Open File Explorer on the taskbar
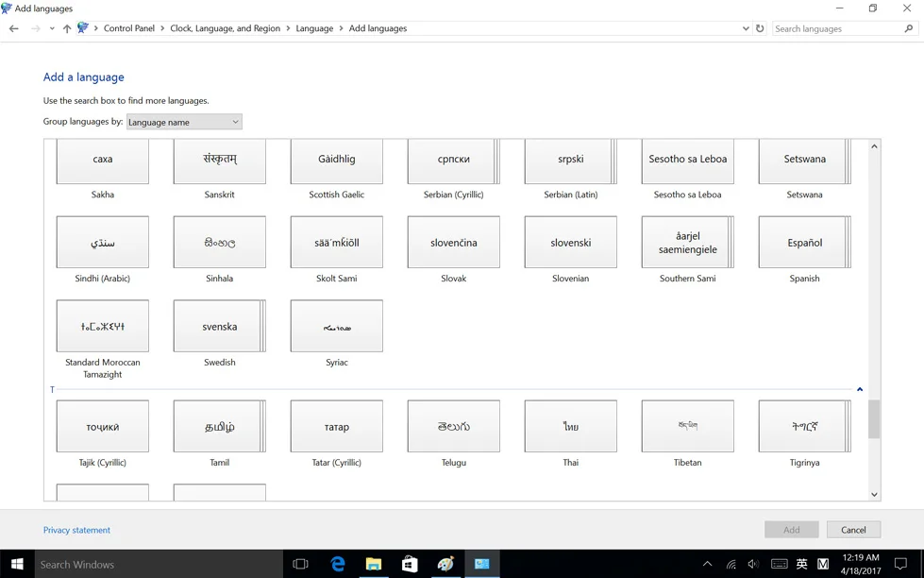Viewport: 924px width, 578px height. [x=374, y=564]
